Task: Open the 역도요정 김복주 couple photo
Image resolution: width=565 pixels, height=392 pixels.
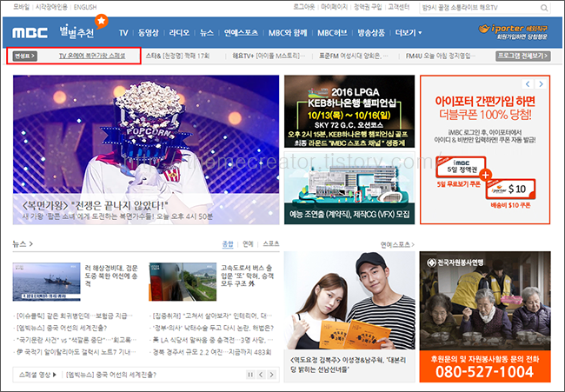Action: pos(349,301)
